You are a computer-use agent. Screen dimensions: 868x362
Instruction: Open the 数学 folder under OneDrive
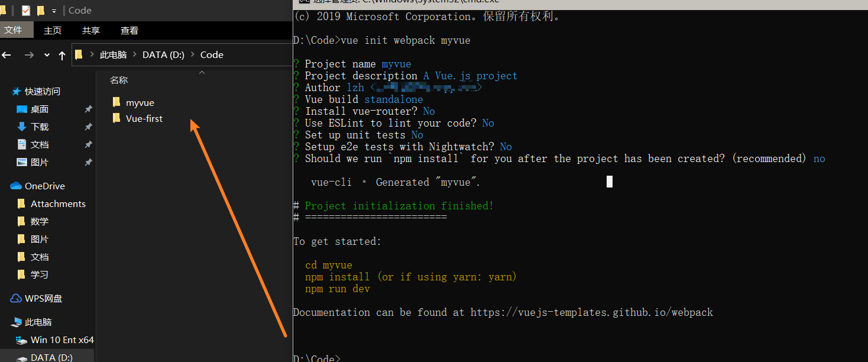pyautogui.click(x=40, y=221)
